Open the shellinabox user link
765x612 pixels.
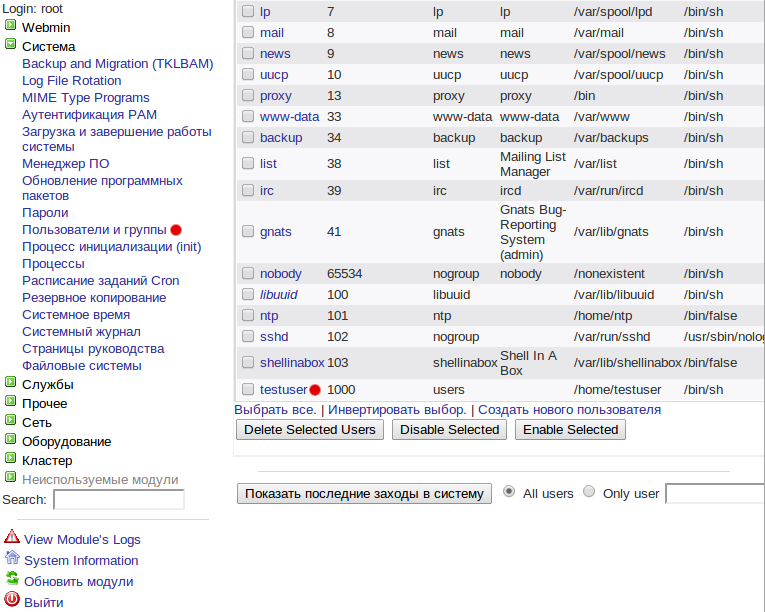pos(292,363)
